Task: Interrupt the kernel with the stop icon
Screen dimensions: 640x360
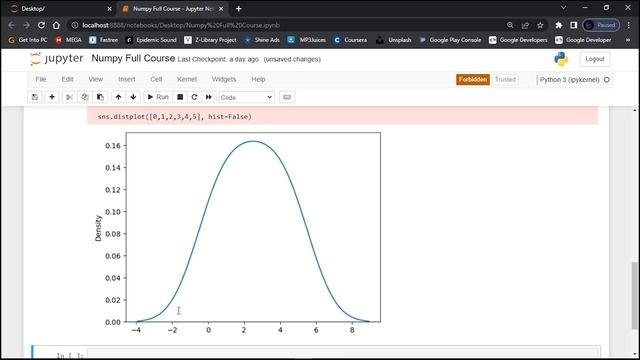Action: point(180,97)
